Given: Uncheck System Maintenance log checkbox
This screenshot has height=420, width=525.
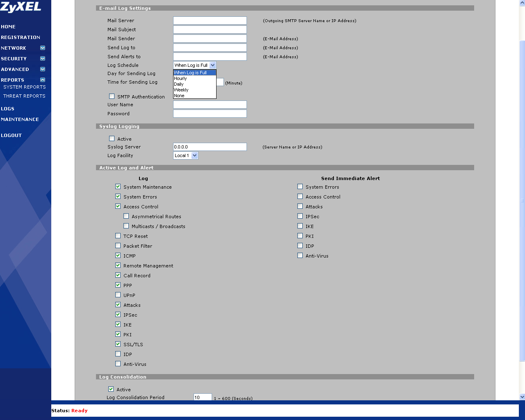Looking at the screenshot, I should 118,187.
